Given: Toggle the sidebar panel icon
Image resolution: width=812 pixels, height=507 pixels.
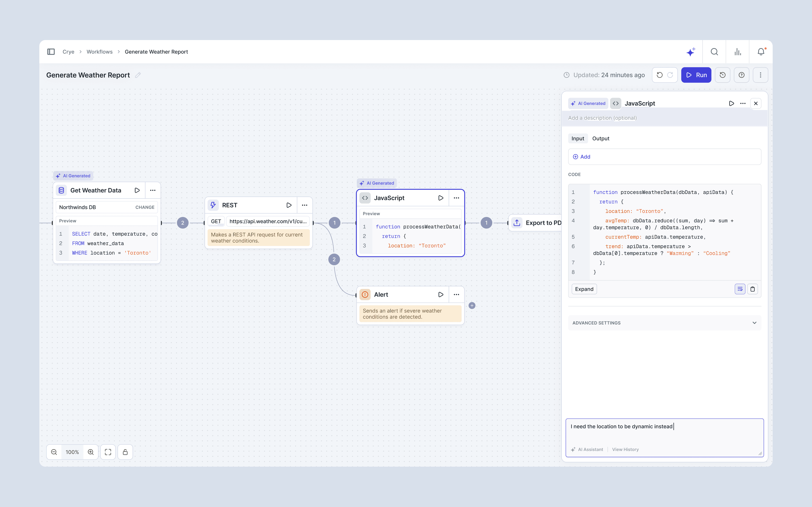Looking at the screenshot, I should point(51,52).
